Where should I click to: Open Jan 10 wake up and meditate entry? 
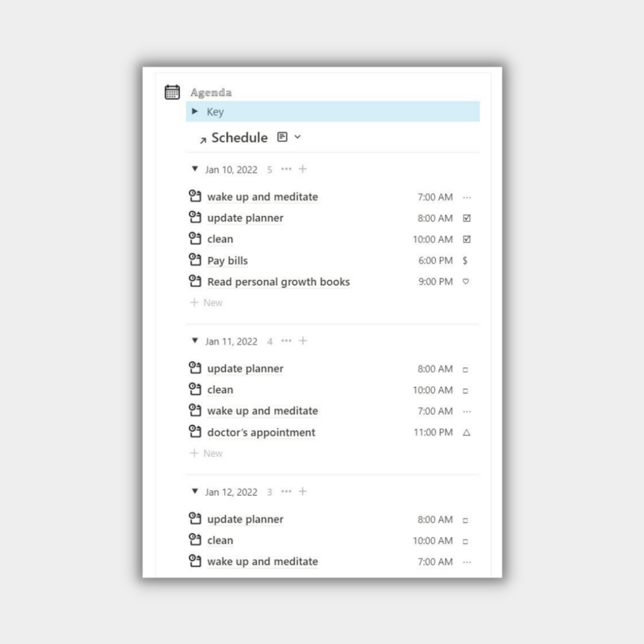pos(263,197)
